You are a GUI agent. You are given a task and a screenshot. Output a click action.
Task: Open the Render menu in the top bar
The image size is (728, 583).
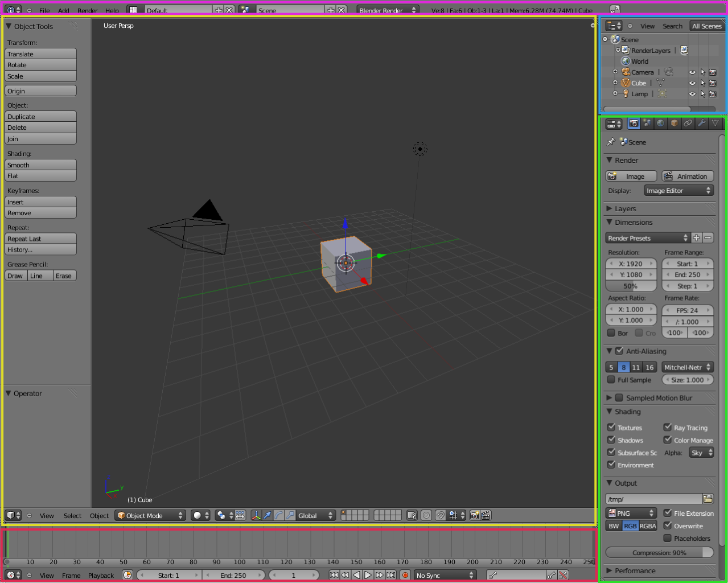pos(87,10)
